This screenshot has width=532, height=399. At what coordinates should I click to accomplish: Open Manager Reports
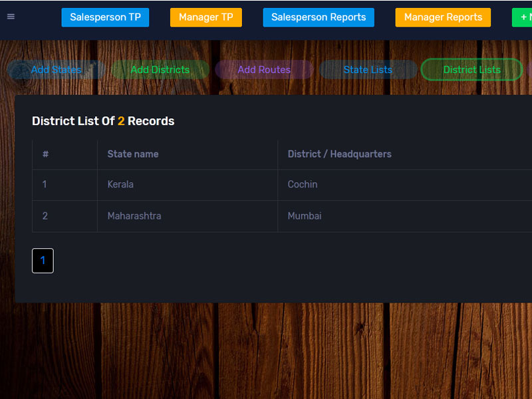443,17
